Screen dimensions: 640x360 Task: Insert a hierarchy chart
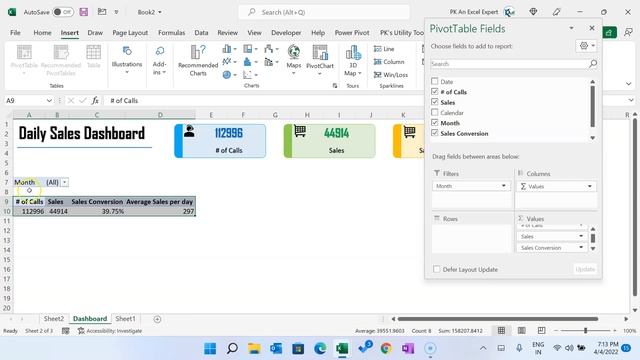tap(250, 49)
